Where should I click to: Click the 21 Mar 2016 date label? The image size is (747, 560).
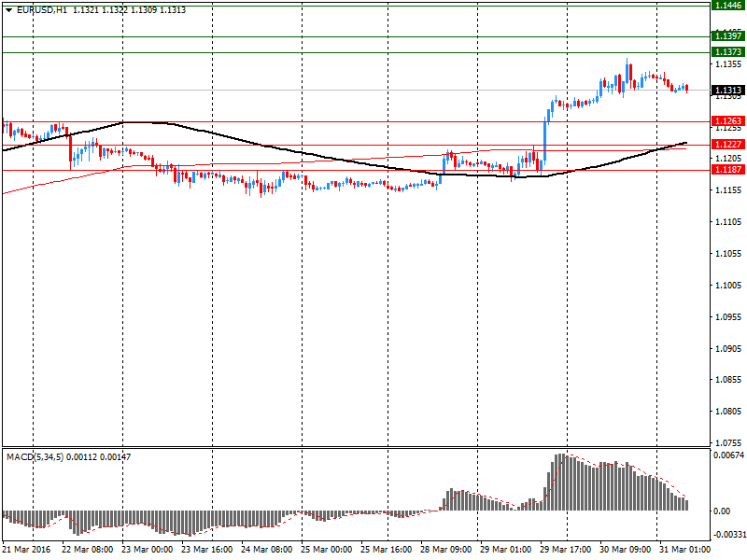[26, 549]
